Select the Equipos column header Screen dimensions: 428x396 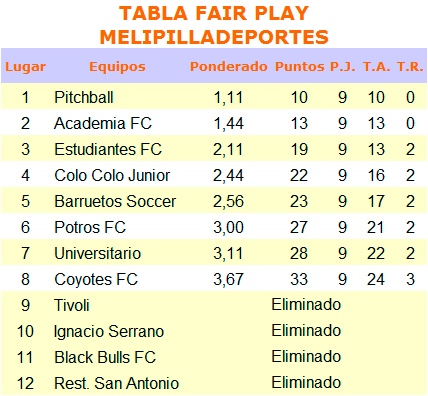(117, 67)
